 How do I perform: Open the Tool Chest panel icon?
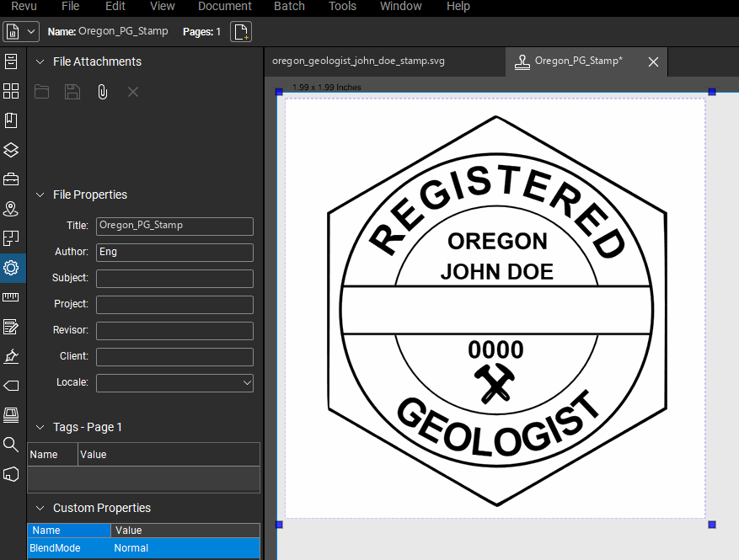pyautogui.click(x=11, y=179)
